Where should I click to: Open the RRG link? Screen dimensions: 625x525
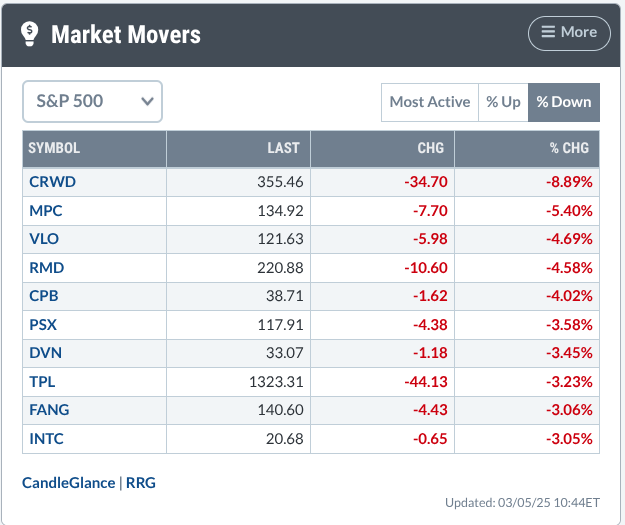click(x=141, y=483)
